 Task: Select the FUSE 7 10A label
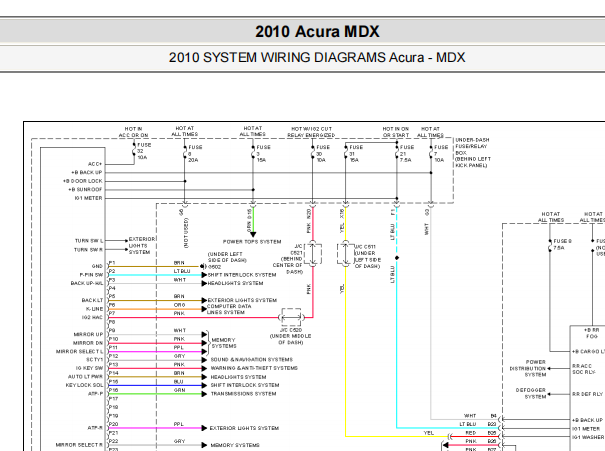pyautogui.click(x=441, y=154)
